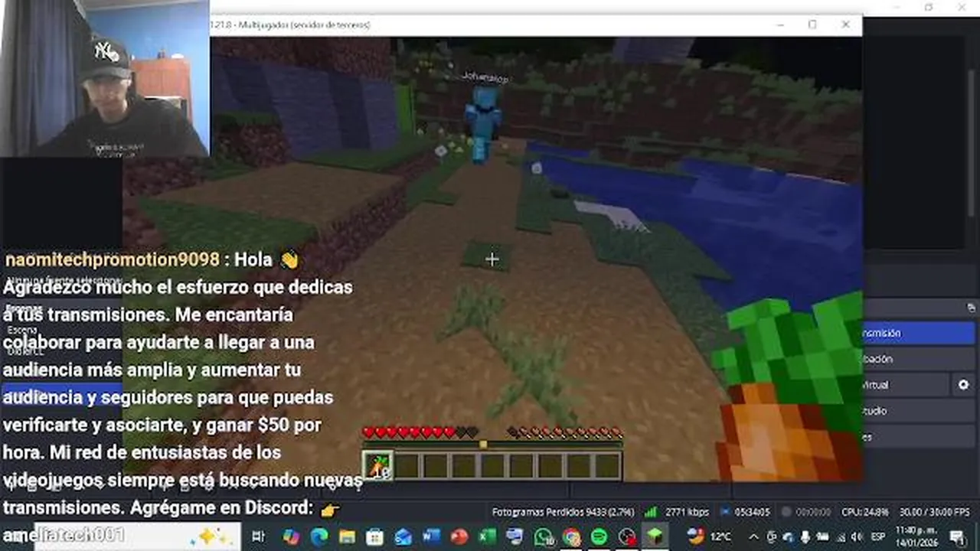Open virtual camera settings gear in OBS

click(963, 385)
